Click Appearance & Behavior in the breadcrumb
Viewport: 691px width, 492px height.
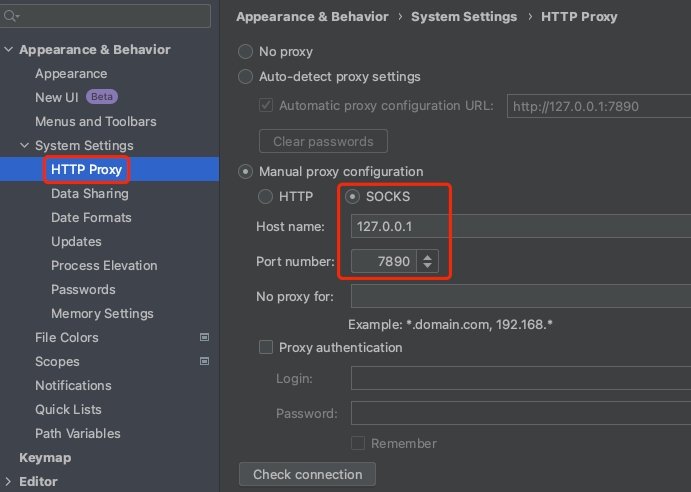tap(312, 17)
